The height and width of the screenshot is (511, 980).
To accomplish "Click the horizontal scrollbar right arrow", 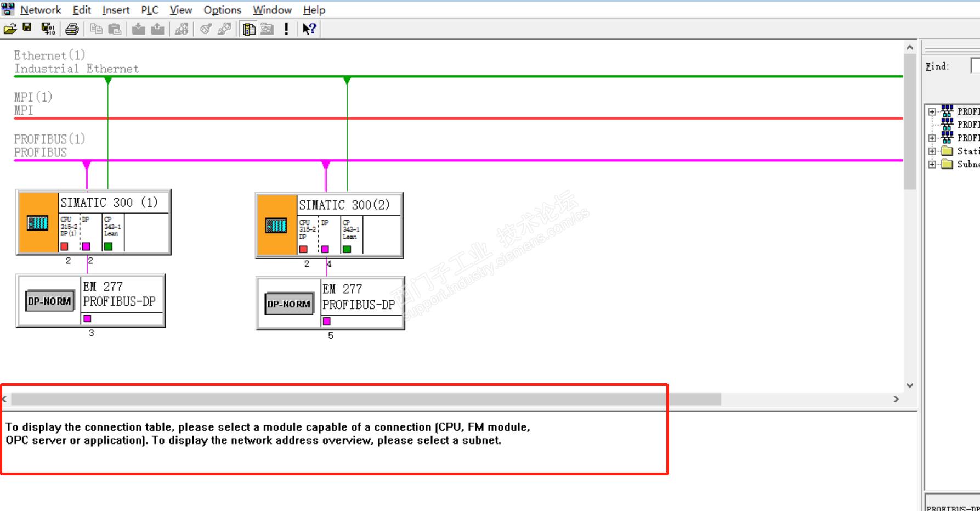I will (x=897, y=399).
